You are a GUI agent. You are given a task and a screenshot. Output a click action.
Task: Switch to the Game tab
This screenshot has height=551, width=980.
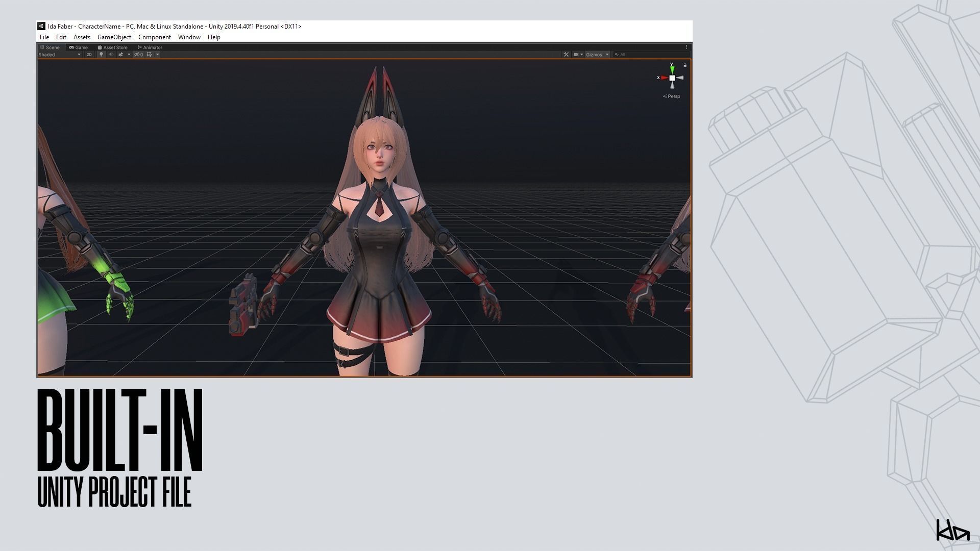[79, 47]
